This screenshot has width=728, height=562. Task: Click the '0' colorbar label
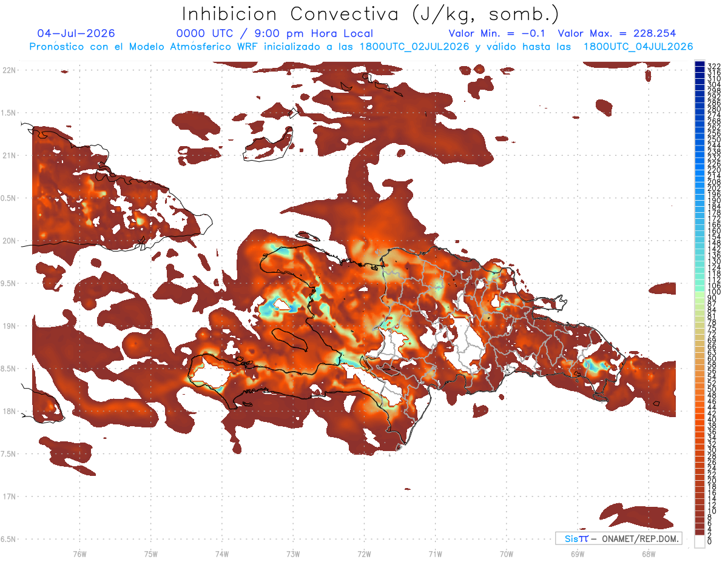coord(710,541)
